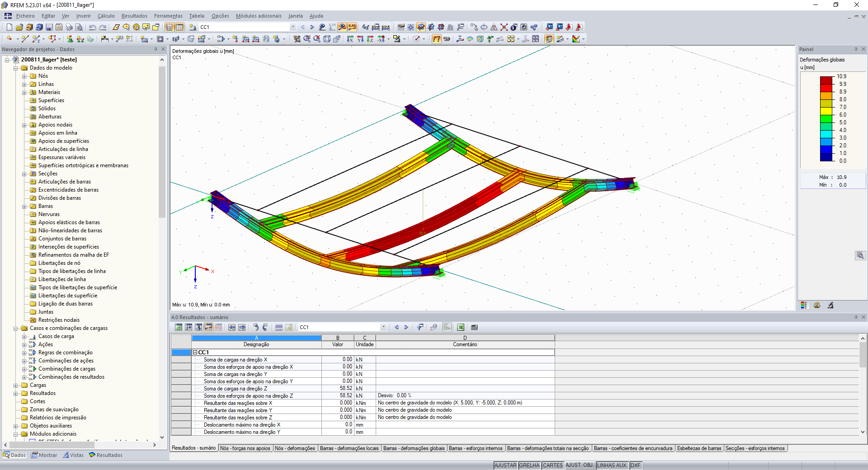Toggle result values display

point(352,27)
